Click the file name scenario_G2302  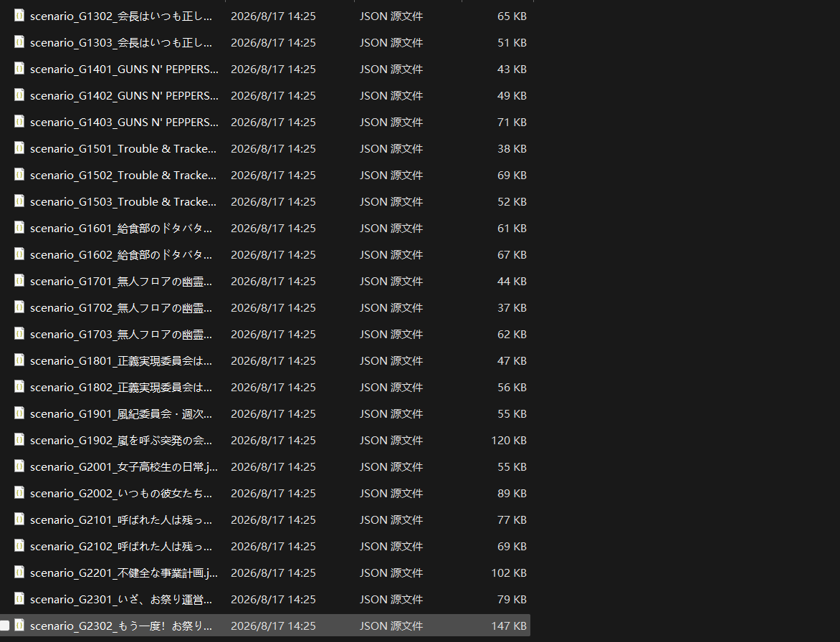coord(121,626)
